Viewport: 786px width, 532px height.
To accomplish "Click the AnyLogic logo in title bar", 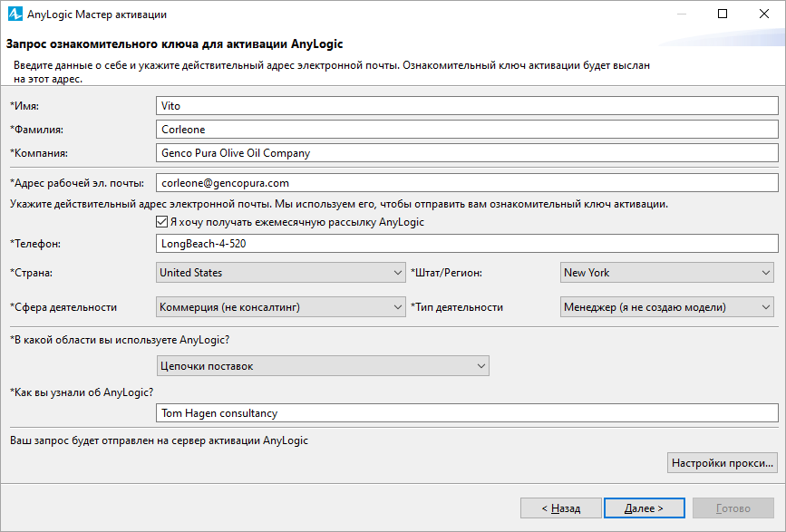I will (15, 14).
